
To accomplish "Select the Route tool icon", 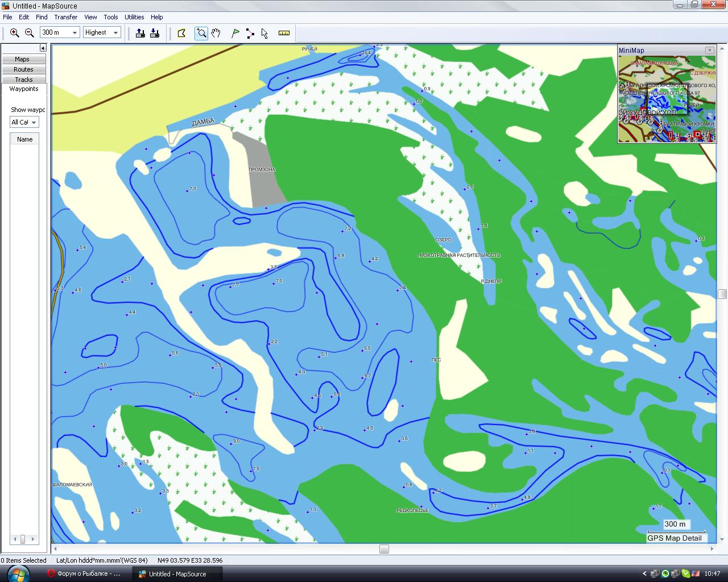I will click(x=250, y=33).
